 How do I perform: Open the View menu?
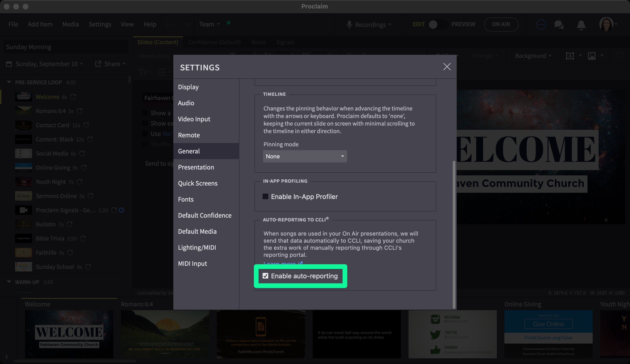[127, 24]
